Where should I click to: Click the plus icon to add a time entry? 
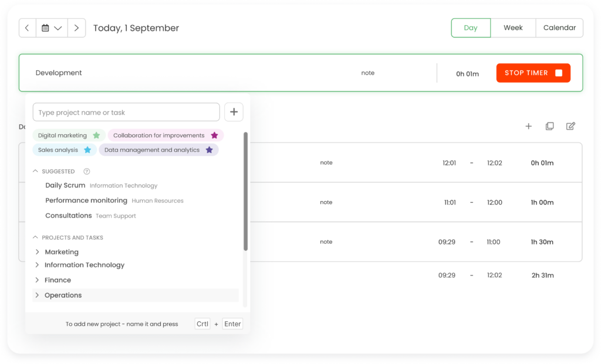pyautogui.click(x=528, y=126)
